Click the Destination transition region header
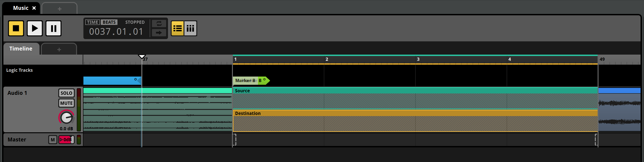The image size is (644, 162). pos(415,113)
